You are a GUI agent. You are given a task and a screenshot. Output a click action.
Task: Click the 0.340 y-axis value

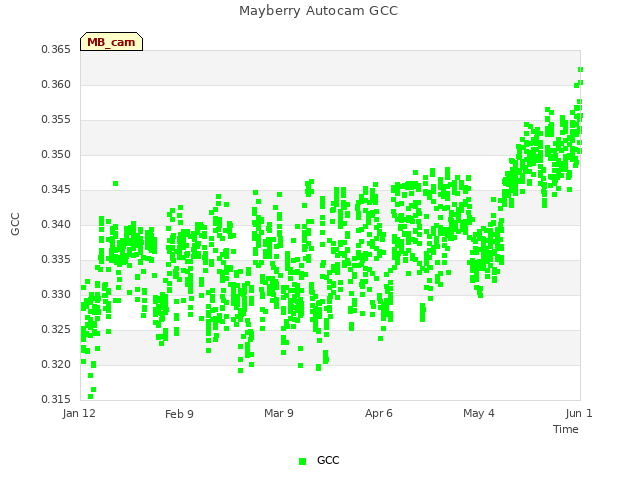coord(56,224)
